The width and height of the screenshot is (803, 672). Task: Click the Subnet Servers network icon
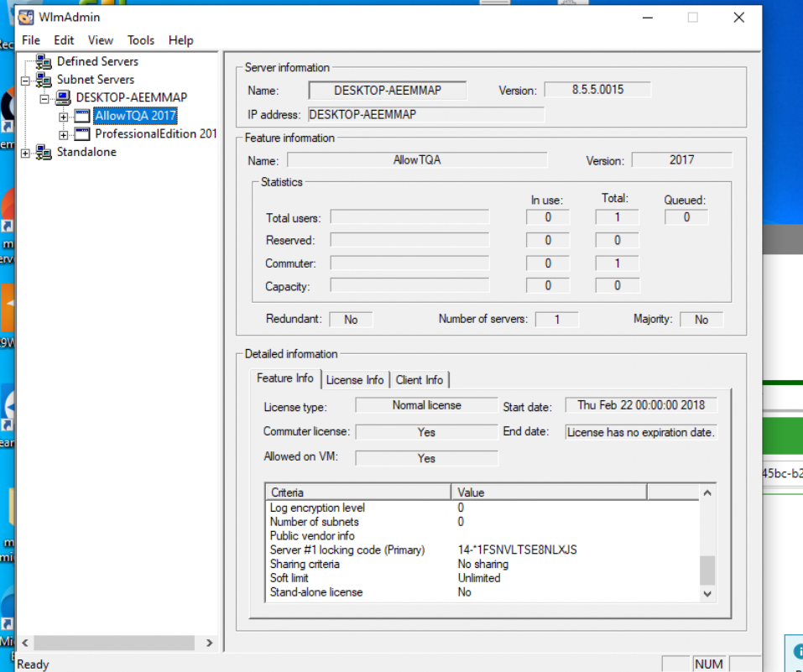click(44, 80)
